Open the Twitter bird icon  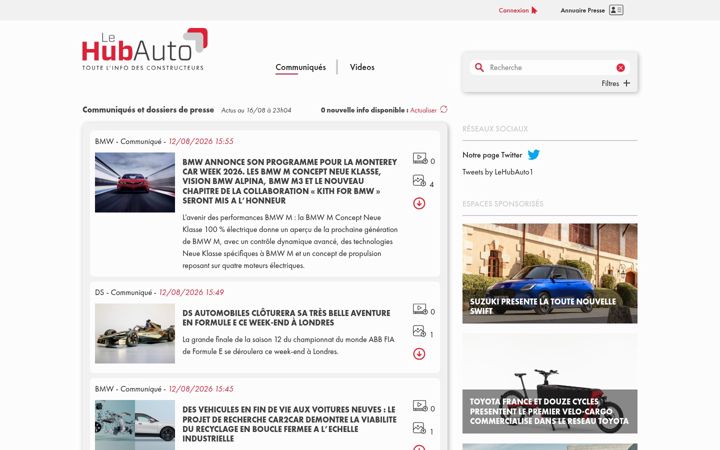(534, 155)
